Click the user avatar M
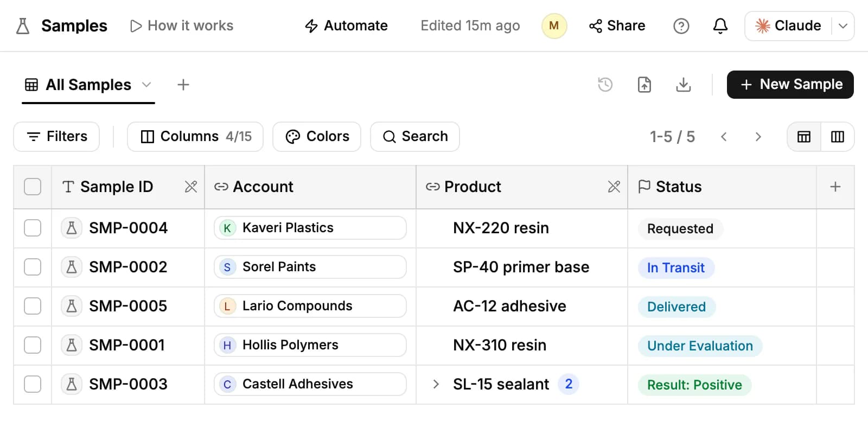Viewport: 868px width, 434px height. (554, 25)
